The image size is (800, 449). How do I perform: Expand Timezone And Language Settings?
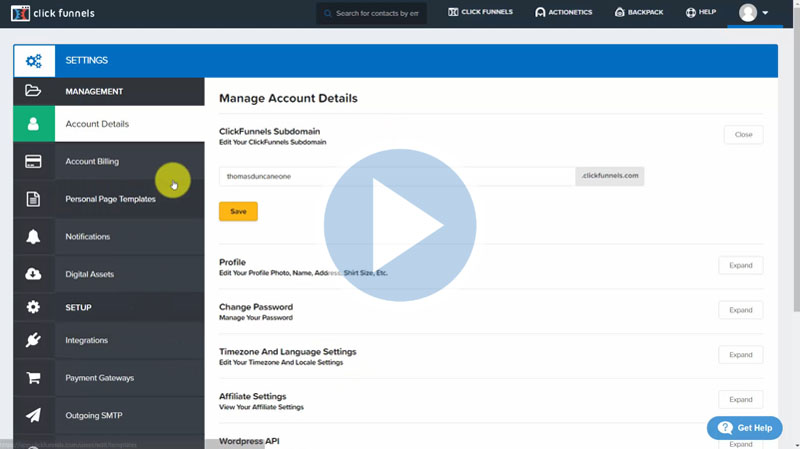click(740, 355)
